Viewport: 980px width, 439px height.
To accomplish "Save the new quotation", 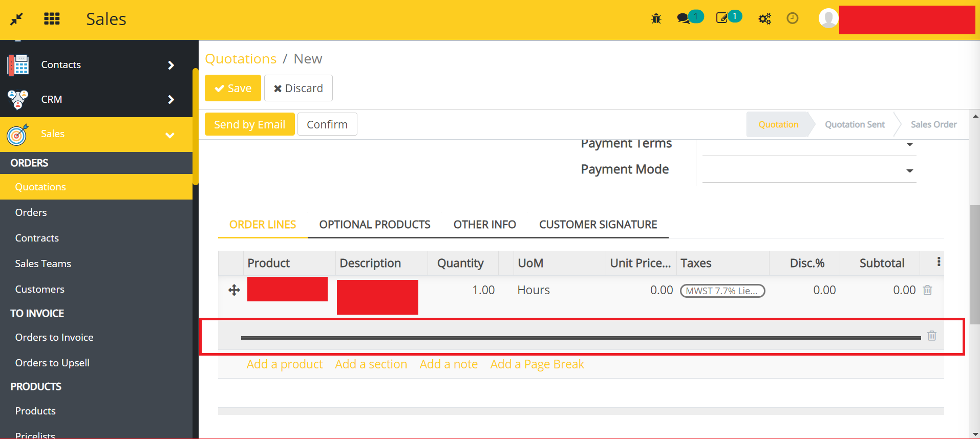I will tap(233, 88).
